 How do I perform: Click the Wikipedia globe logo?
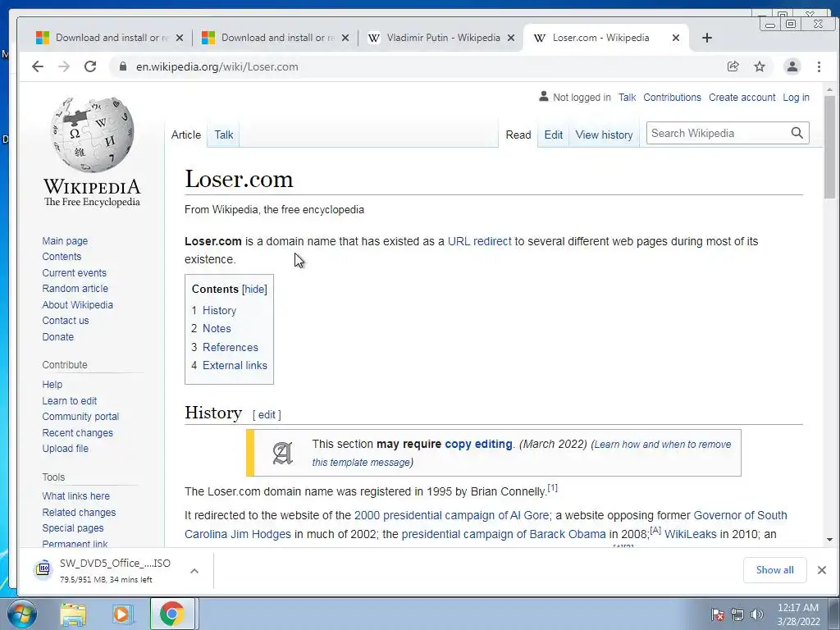click(92, 134)
